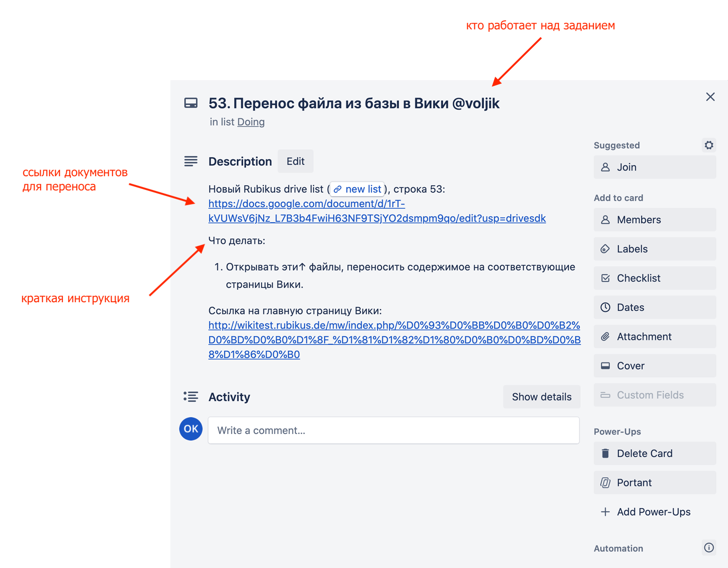
Task: Open the Members picker
Action: [654, 220]
